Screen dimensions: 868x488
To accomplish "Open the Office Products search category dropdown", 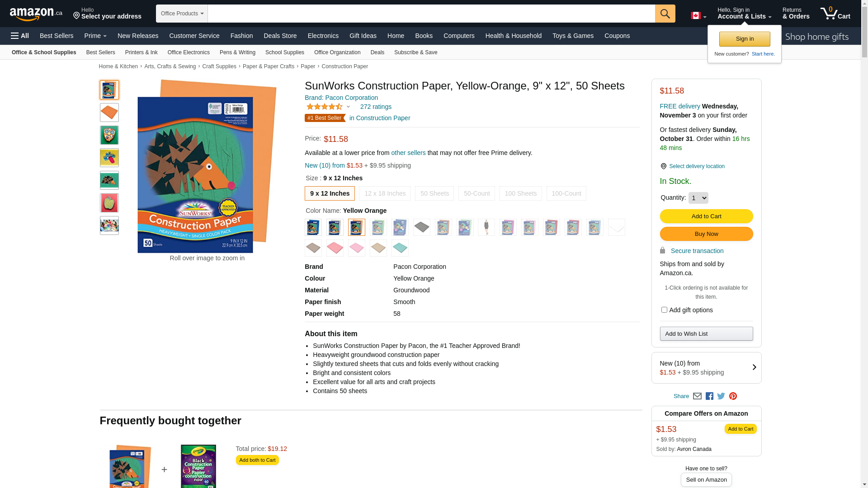I will tap(182, 14).
